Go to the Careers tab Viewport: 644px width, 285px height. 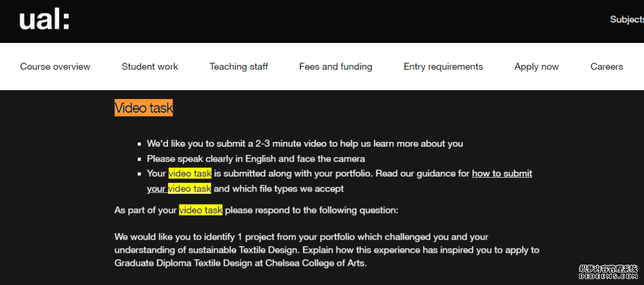pyautogui.click(x=606, y=67)
